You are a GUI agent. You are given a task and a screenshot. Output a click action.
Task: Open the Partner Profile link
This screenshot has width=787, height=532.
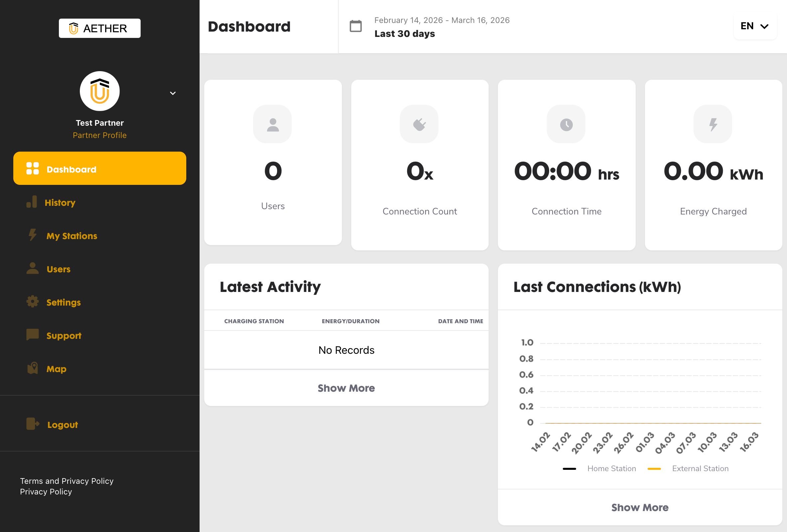pyautogui.click(x=99, y=135)
